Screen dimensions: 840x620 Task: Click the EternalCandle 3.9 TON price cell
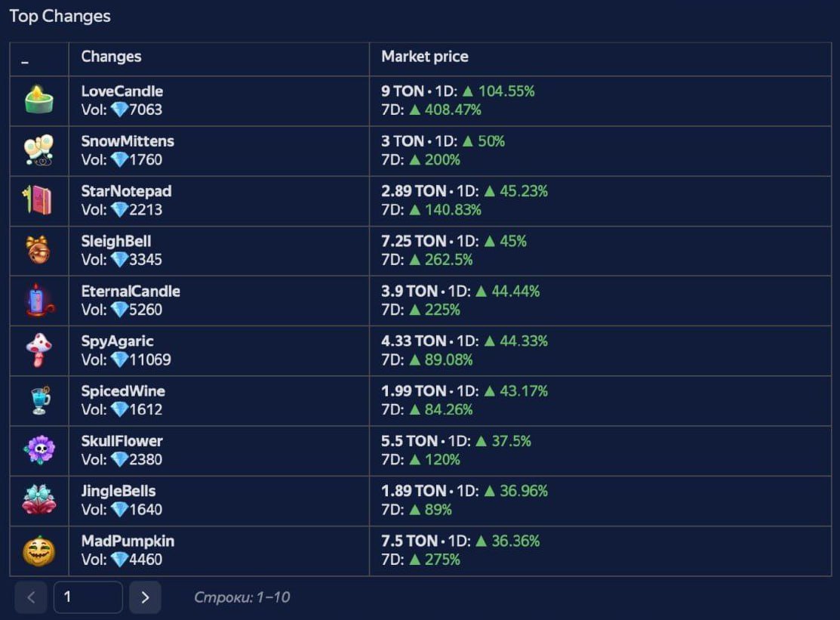(600, 301)
